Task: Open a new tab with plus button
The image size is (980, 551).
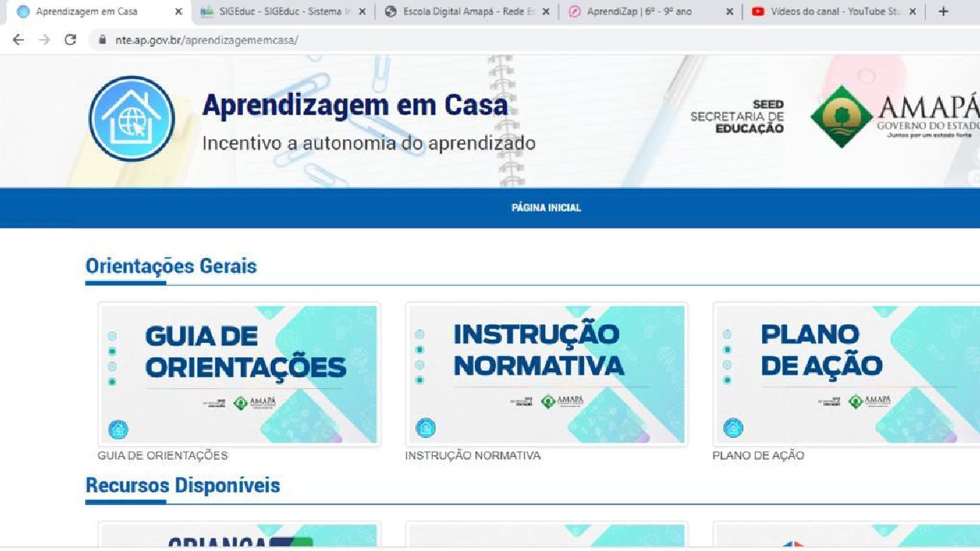Action: click(943, 11)
